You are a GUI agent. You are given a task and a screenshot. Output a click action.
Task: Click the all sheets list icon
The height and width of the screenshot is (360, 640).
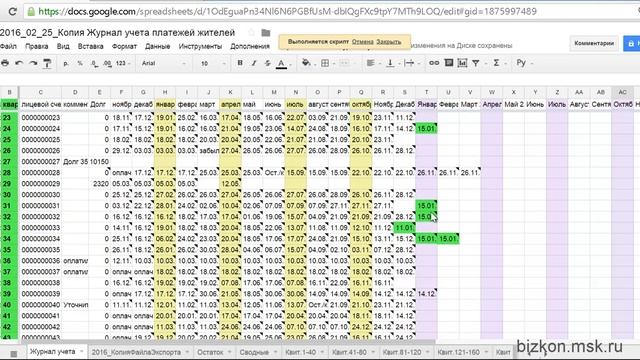point(13,353)
